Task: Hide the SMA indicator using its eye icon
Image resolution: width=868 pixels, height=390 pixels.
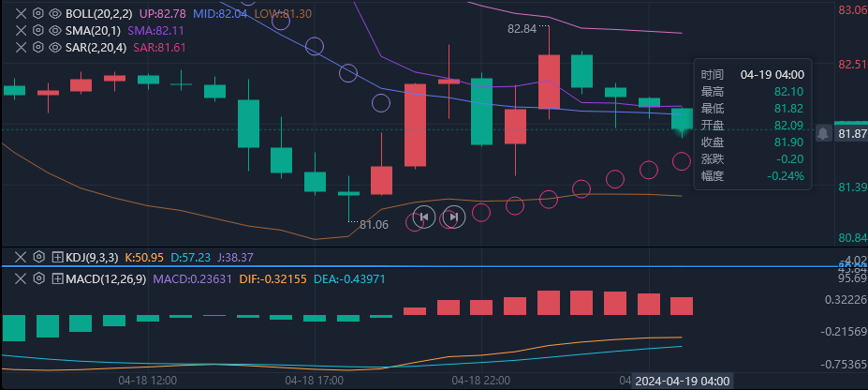Action: [55, 30]
